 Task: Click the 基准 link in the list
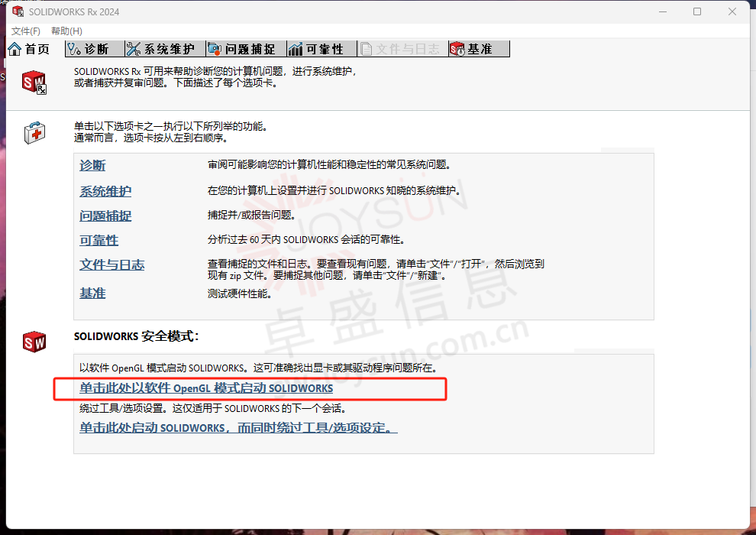click(x=92, y=293)
